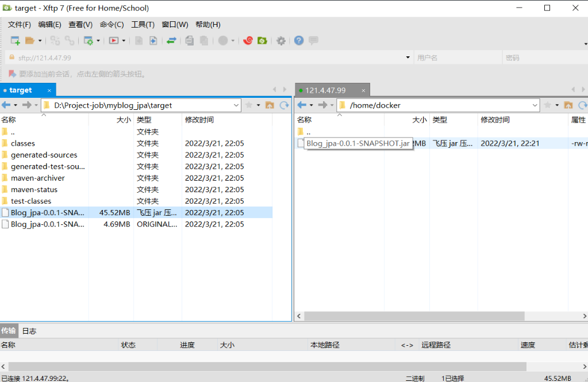588x382 pixels.
Task: Click the New Session toolbar icon
Action: click(16, 40)
